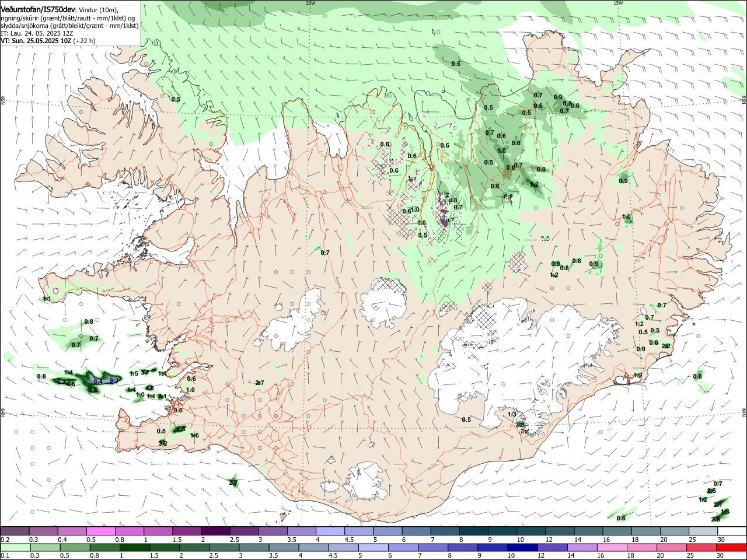The height and width of the screenshot is (560, 747).
Task: Select the light violet 14–16 swatch on bottom scale
Action: tap(582, 548)
